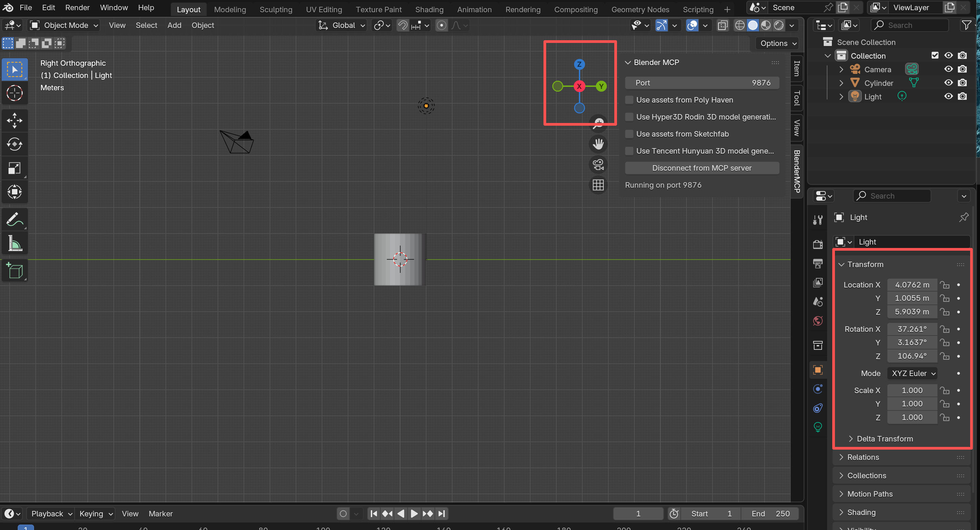The width and height of the screenshot is (980, 530).
Task: Select the Rotate tool
Action: [x=14, y=144]
